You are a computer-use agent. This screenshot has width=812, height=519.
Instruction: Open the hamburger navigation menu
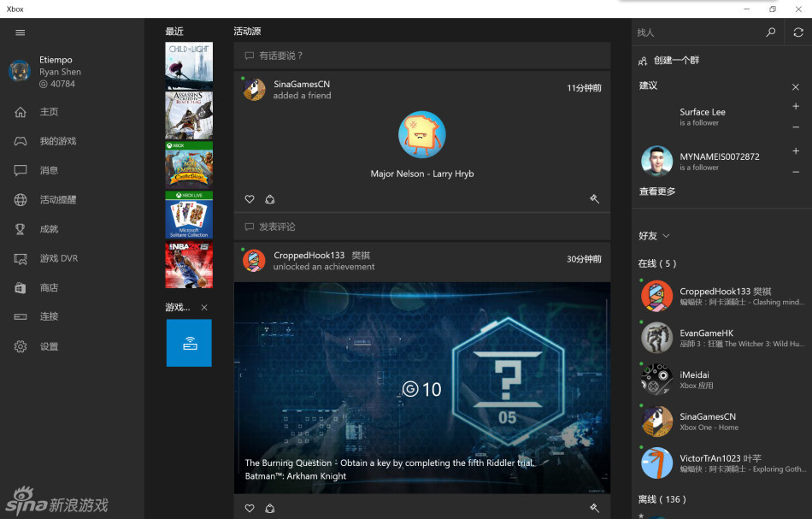tap(21, 32)
